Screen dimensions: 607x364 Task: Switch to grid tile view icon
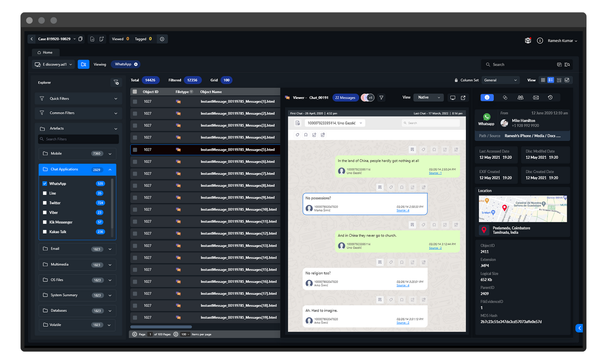coord(543,80)
